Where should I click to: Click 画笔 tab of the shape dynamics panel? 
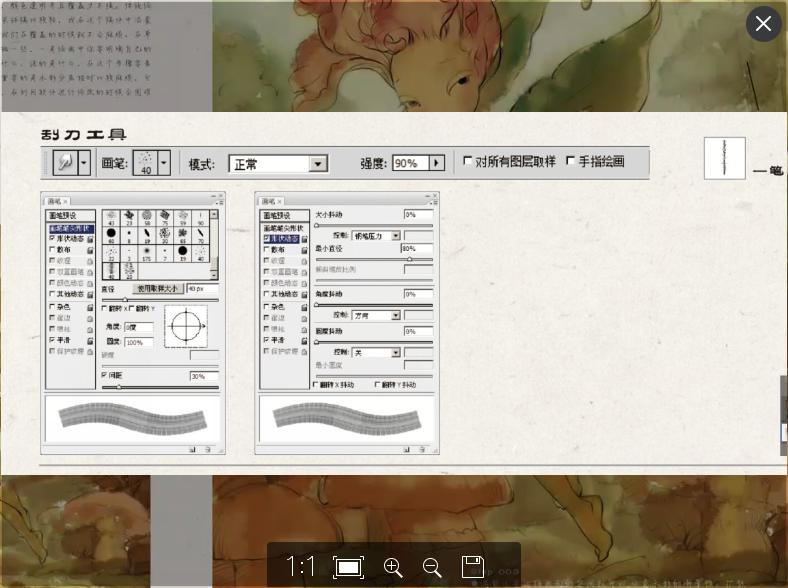pyautogui.click(x=271, y=201)
